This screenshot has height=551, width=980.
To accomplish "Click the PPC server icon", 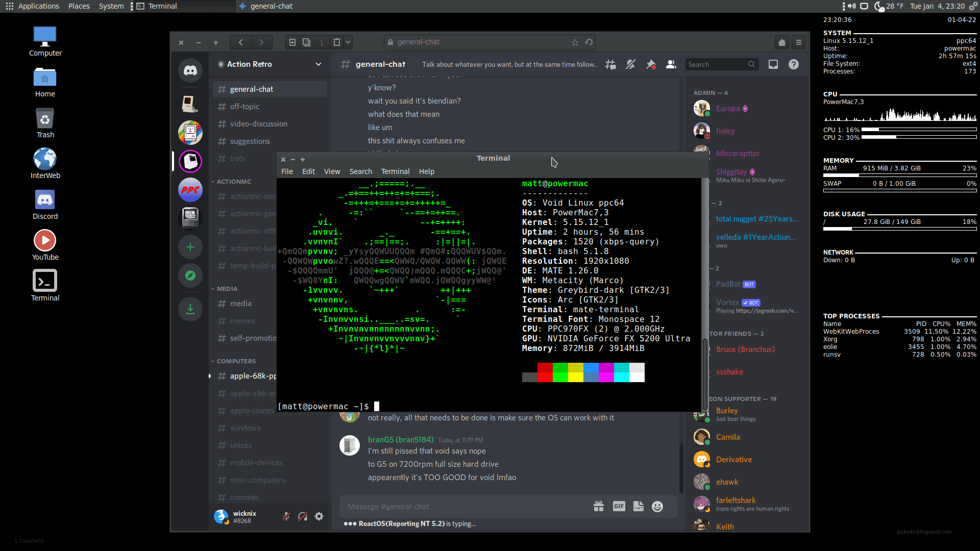I will coord(190,190).
